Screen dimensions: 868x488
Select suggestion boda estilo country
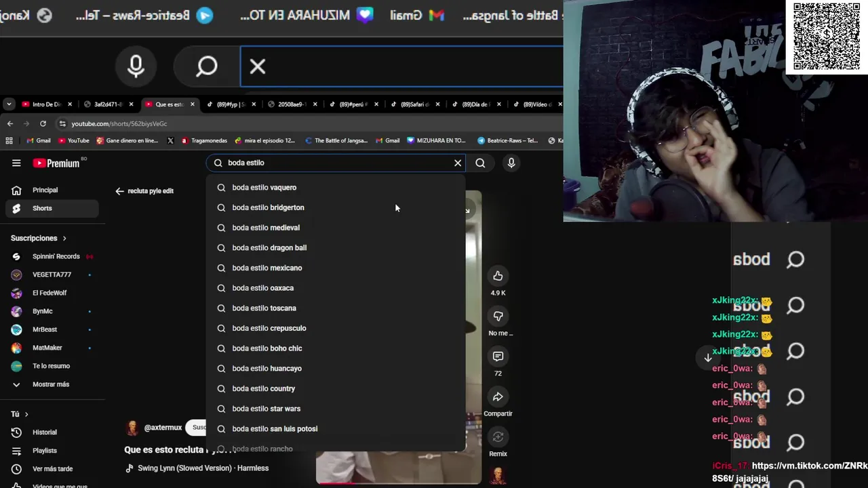tap(336, 388)
